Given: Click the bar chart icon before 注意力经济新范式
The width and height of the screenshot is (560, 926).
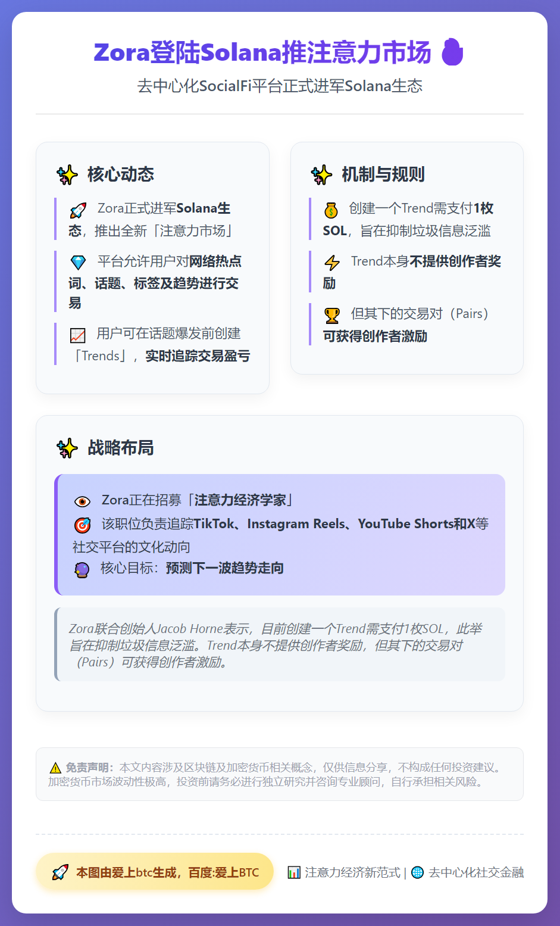Looking at the screenshot, I should [294, 872].
